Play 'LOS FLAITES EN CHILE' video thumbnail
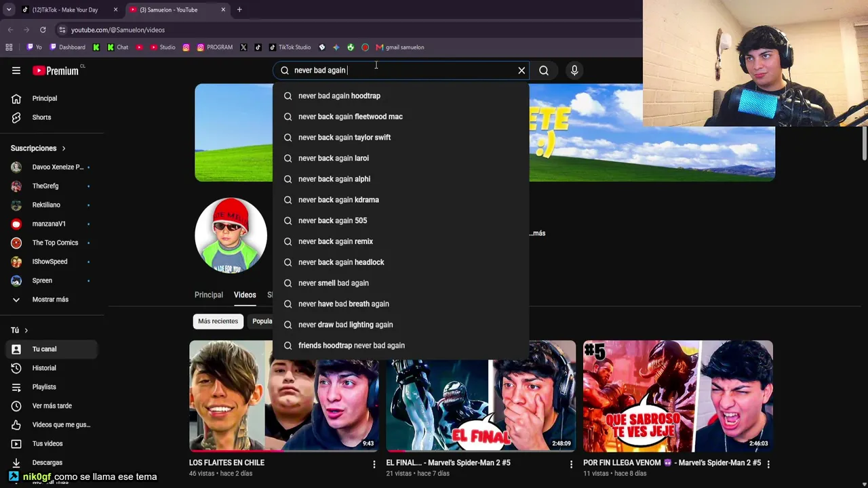The height and width of the screenshot is (488, 868). [284, 396]
